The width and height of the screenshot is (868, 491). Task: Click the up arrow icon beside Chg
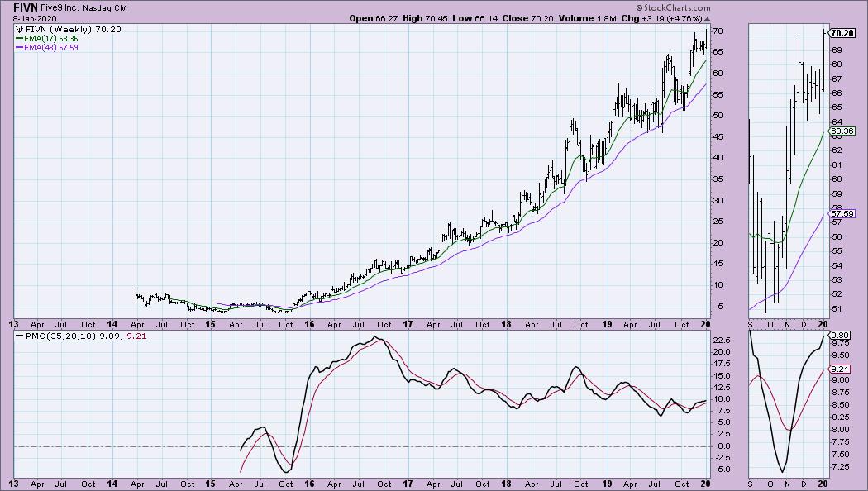pyautogui.click(x=707, y=19)
